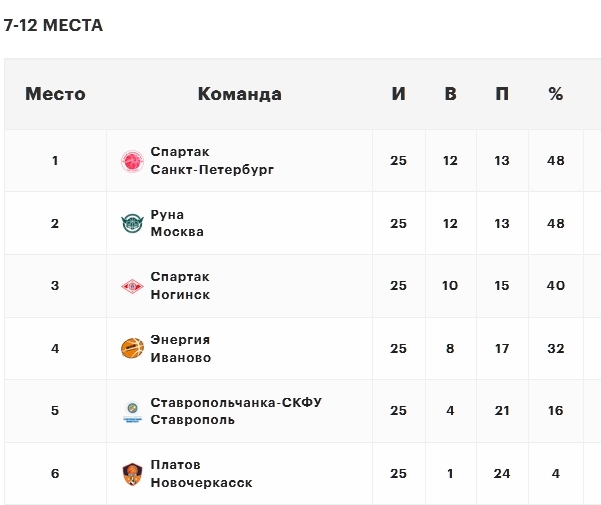Image resolution: width=601 pixels, height=505 pixels.
Task: Click the Platov Novocherkassk team logo
Action: 132,474
